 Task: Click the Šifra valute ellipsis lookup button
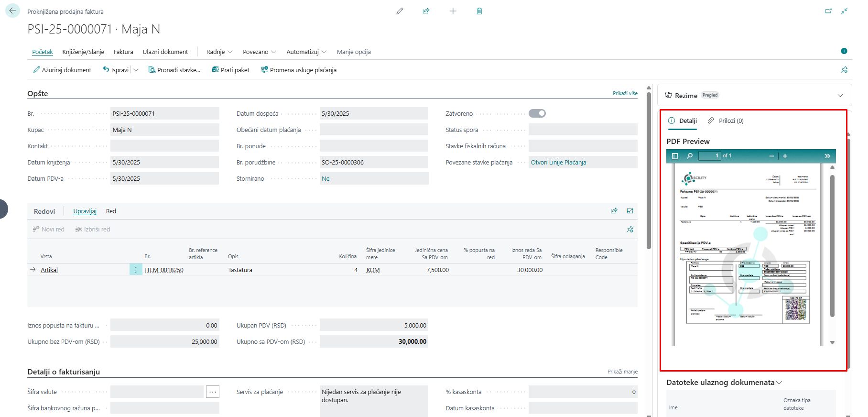click(213, 392)
